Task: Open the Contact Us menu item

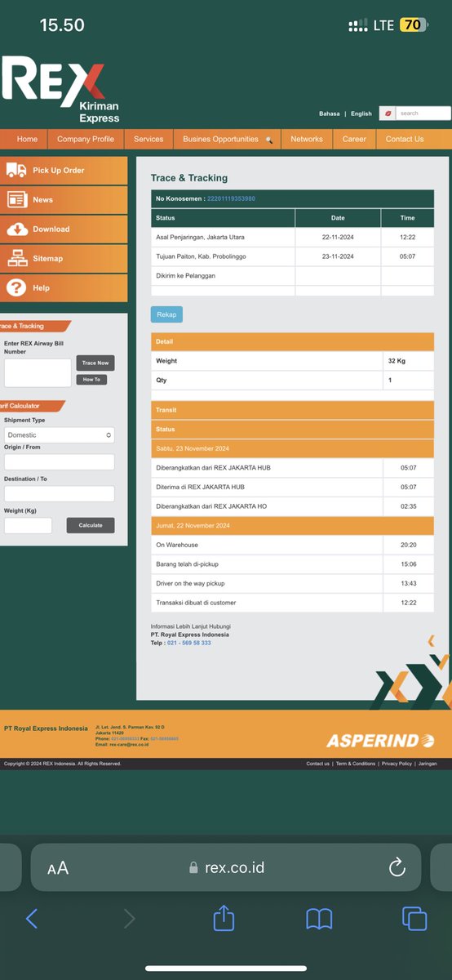Action: click(405, 139)
